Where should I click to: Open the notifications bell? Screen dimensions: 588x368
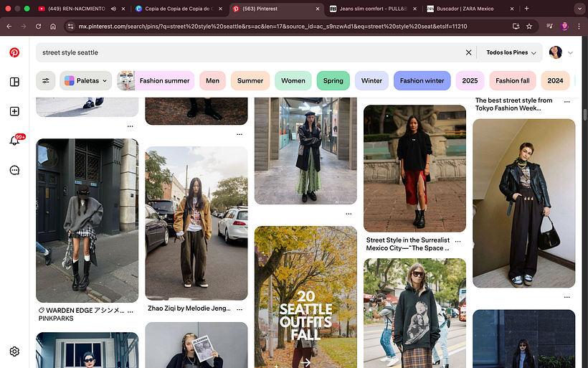click(x=14, y=141)
